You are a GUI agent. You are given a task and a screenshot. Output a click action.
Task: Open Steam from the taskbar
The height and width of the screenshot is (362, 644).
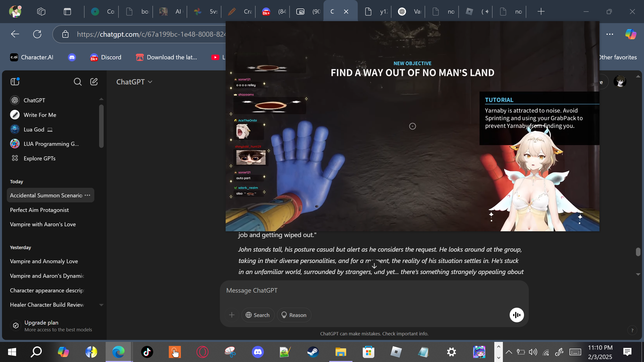coord(313,352)
